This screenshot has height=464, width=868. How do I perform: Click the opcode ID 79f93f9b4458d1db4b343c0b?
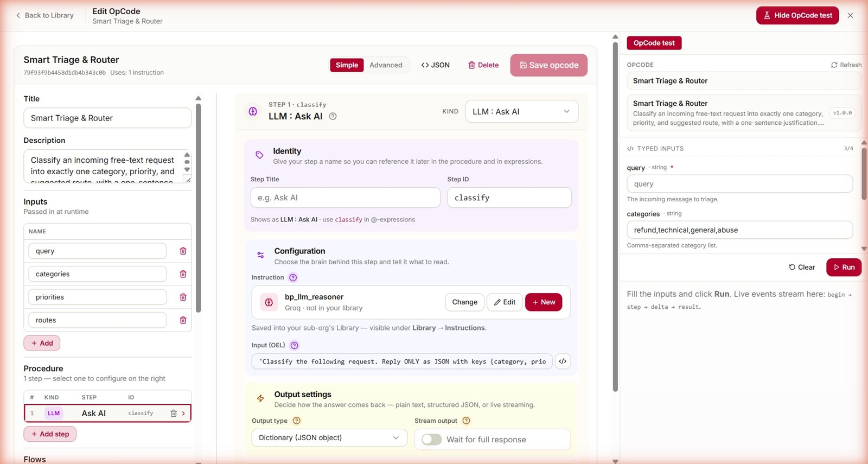65,73
